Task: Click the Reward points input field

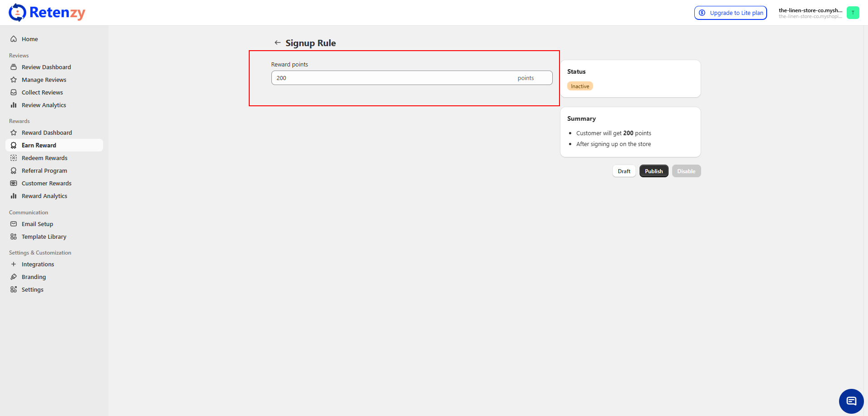Action: (394, 78)
